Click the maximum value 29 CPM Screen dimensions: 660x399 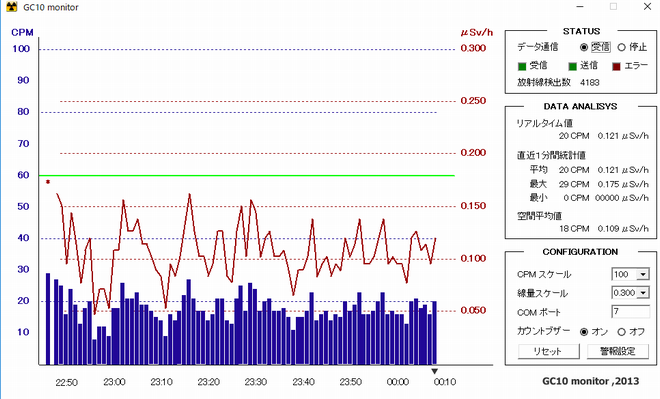coord(574,184)
